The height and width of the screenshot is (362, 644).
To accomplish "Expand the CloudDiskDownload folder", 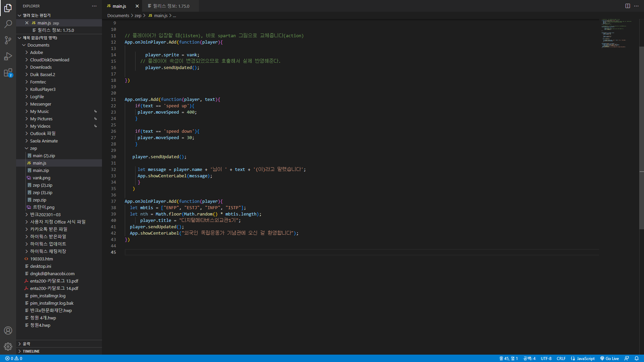I will [x=59, y=60].
